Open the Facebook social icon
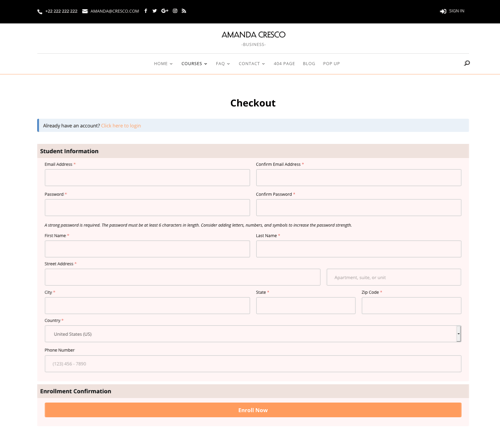The height and width of the screenshot is (436, 500). pyautogui.click(x=146, y=11)
